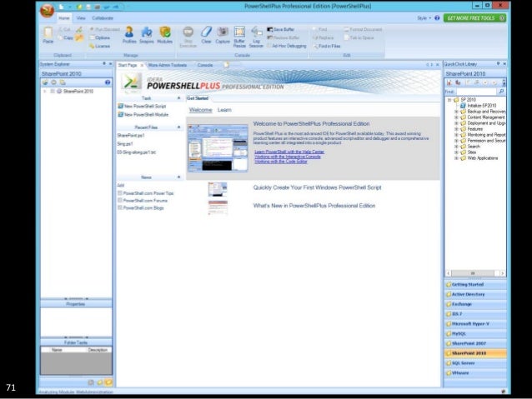Switch to the View ribbon tab
This screenshot has height=399, width=532.
tap(81, 18)
